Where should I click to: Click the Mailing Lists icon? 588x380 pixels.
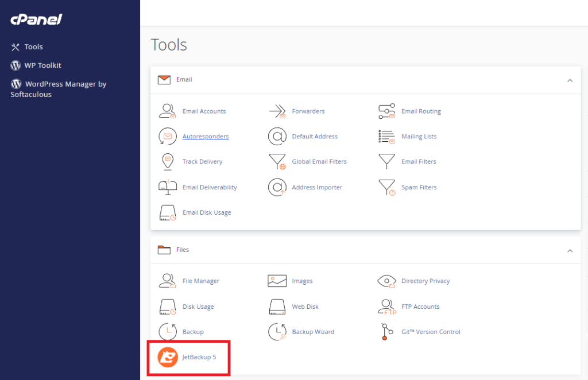pyautogui.click(x=386, y=137)
